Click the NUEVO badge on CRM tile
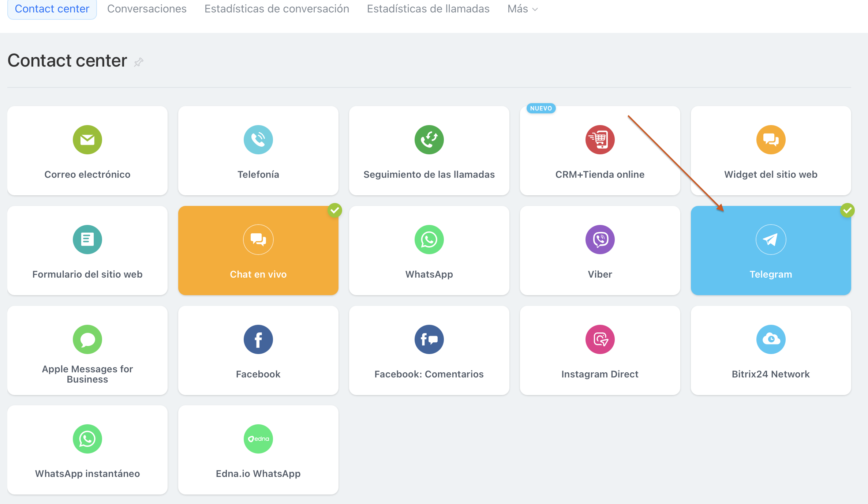868x504 pixels. [x=541, y=108]
